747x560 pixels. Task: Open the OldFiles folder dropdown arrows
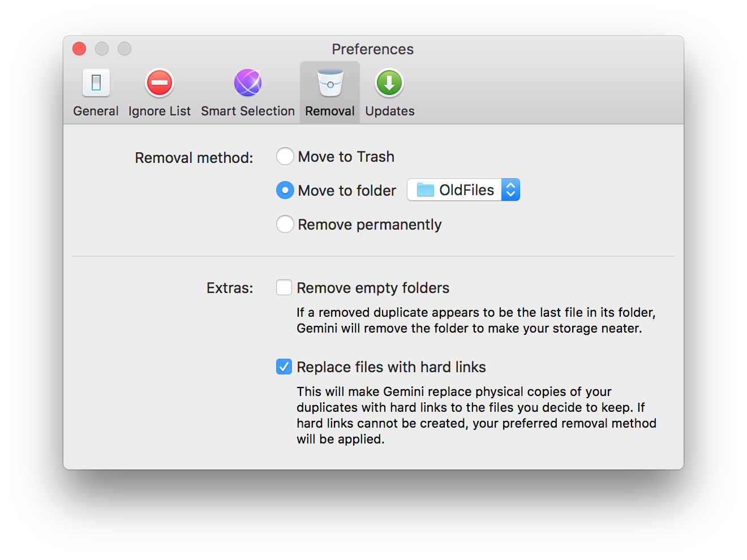[510, 190]
